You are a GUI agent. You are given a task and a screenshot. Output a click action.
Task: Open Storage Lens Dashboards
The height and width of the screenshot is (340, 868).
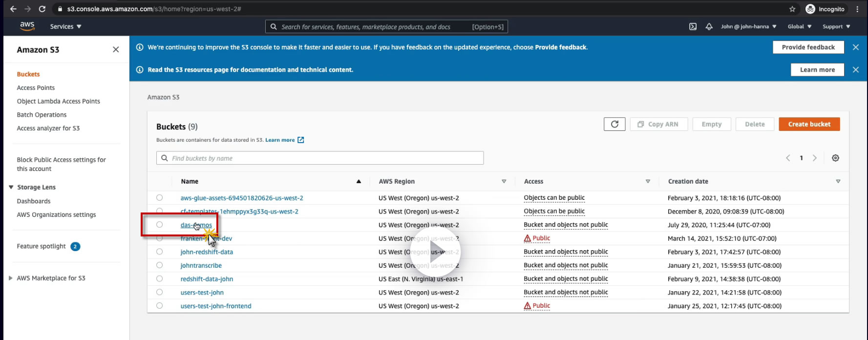[33, 201]
